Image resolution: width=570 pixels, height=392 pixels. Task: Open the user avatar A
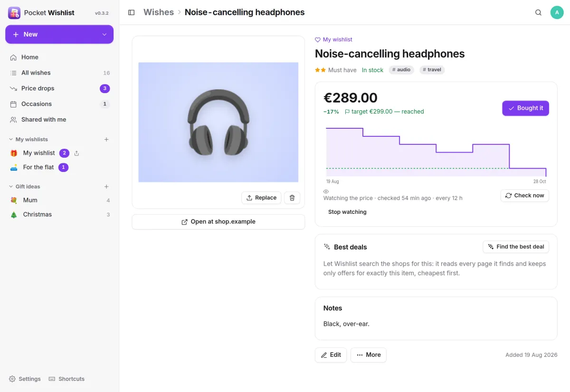coord(557,12)
